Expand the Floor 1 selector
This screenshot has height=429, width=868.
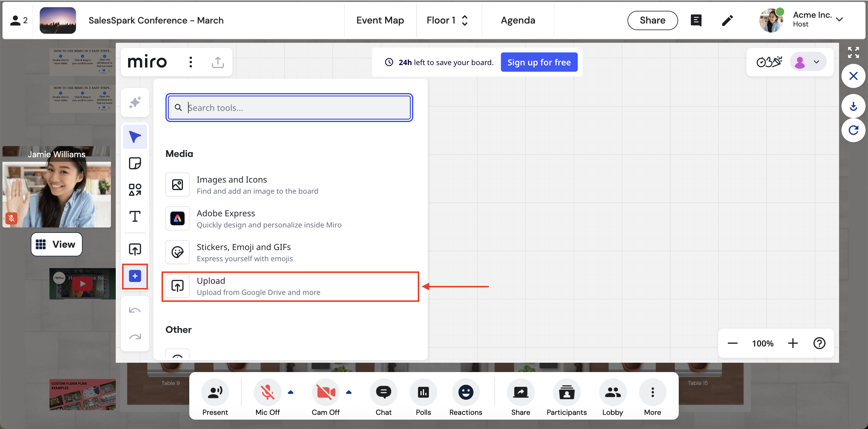447,20
